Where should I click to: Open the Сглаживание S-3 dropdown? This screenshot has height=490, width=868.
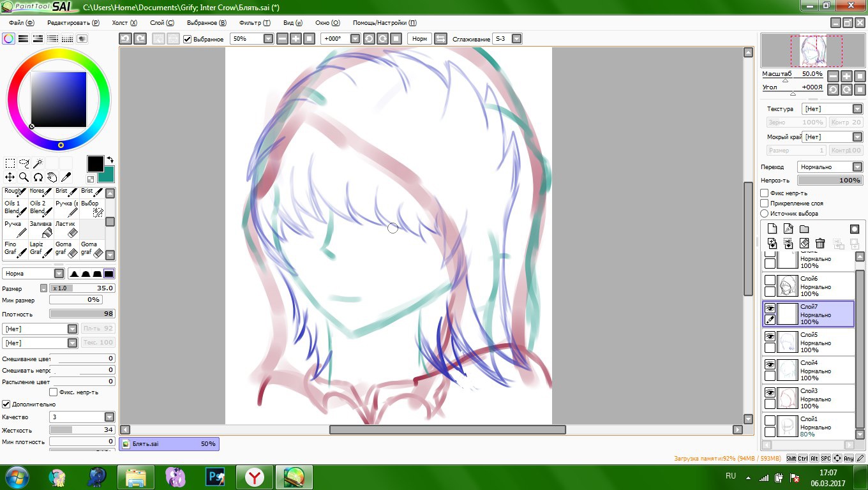click(517, 39)
